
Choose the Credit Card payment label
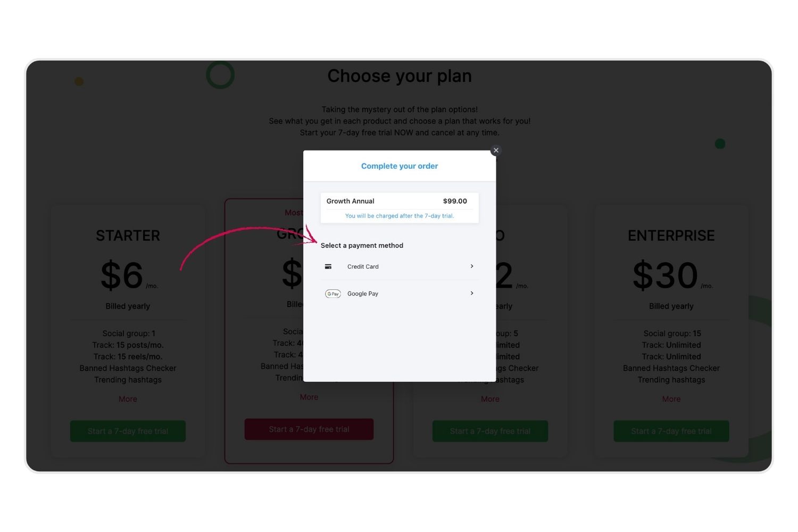(x=363, y=267)
